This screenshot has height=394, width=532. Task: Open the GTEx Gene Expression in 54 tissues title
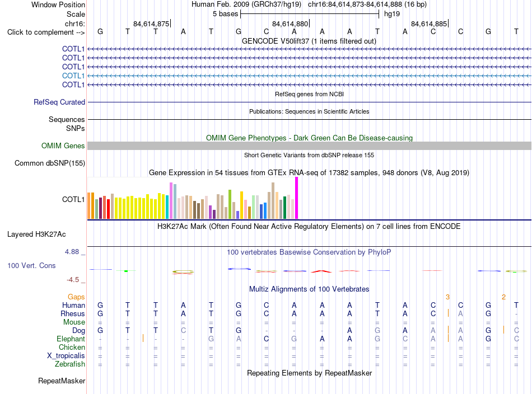coord(309,172)
